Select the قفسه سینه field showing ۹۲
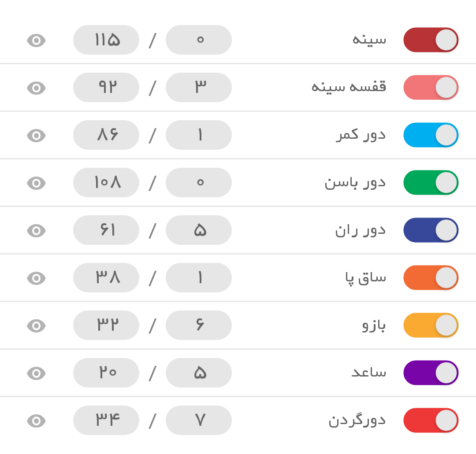This screenshot has height=454, width=476. pyautogui.click(x=106, y=88)
